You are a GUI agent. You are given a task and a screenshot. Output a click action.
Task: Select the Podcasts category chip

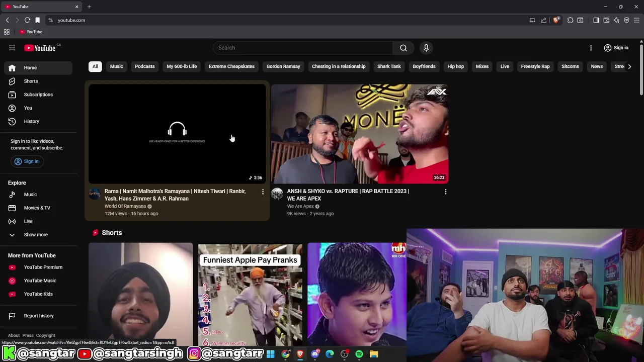point(145,66)
